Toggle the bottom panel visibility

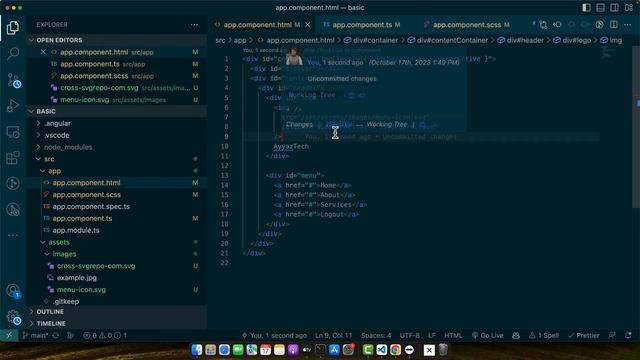coord(600,8)
